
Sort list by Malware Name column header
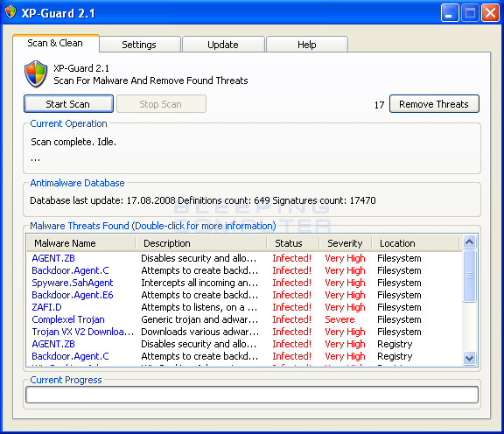tap(81, 243)
